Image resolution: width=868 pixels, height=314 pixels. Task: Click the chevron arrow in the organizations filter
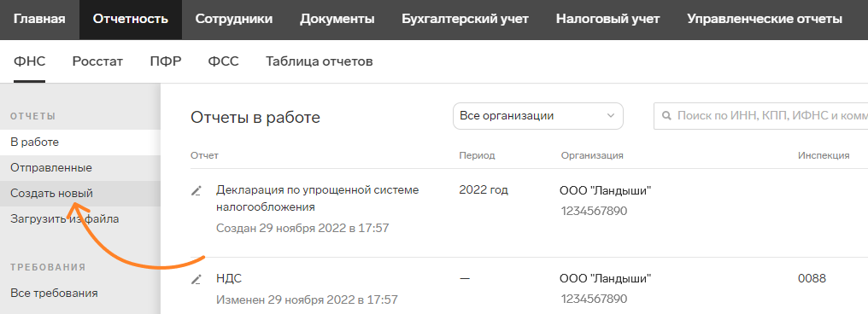[611, 116]
